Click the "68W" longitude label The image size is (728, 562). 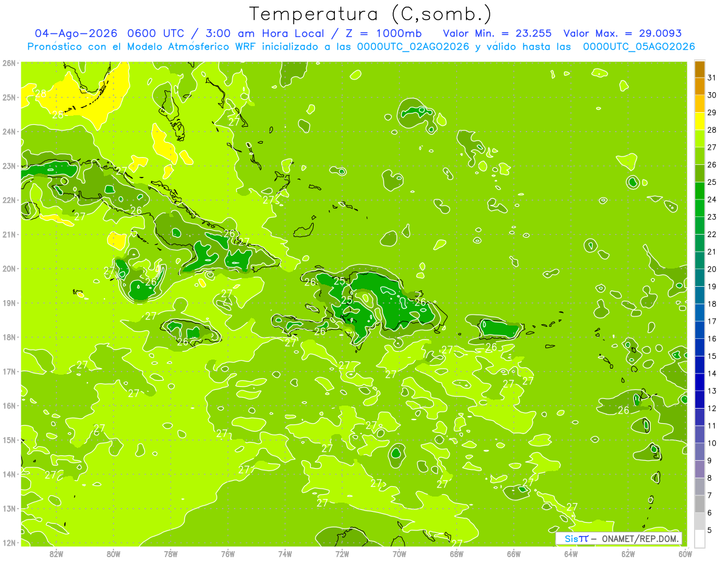tap(456, 554)
